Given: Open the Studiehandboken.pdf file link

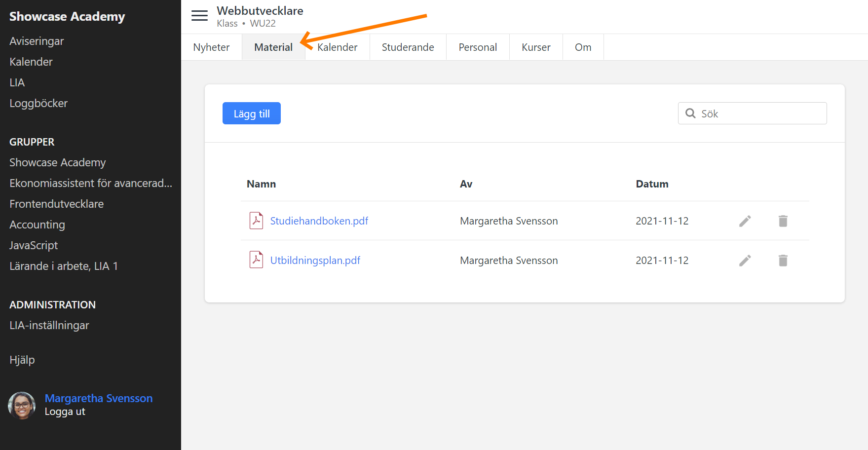Looking at the screenshot, I should point(319,221).
